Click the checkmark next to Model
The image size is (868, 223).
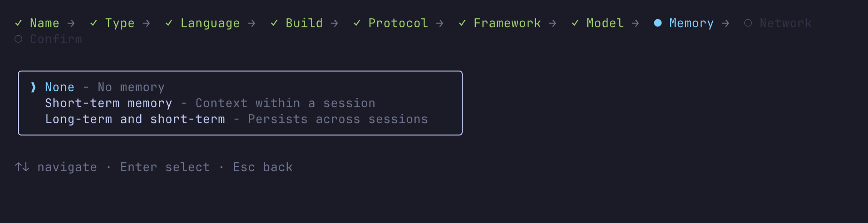(575, 23)
